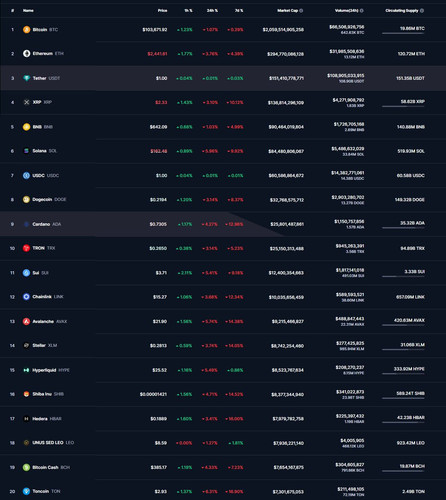Click XRP price "$2.33"
The width and height of the screenshot is (446, 500).
161,102
